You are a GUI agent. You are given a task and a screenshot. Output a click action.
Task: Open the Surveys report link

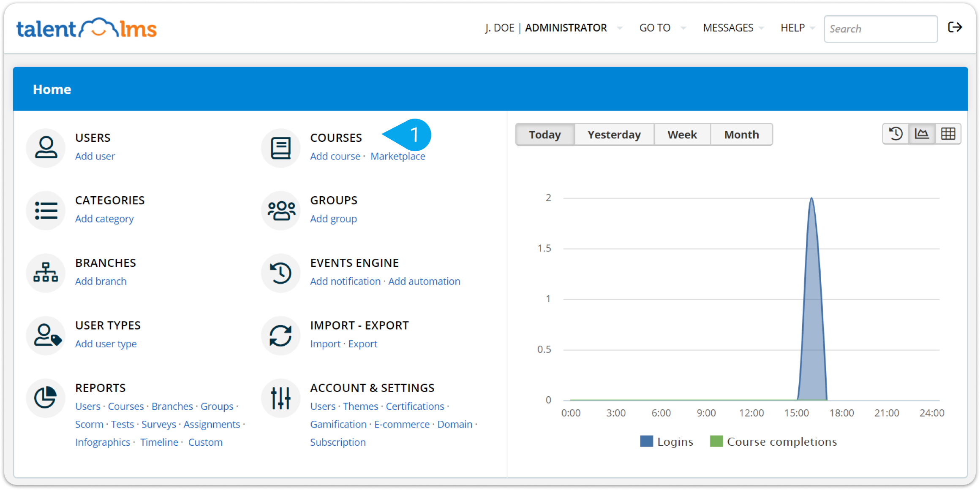pyautogui.click(x=159, y=424)
